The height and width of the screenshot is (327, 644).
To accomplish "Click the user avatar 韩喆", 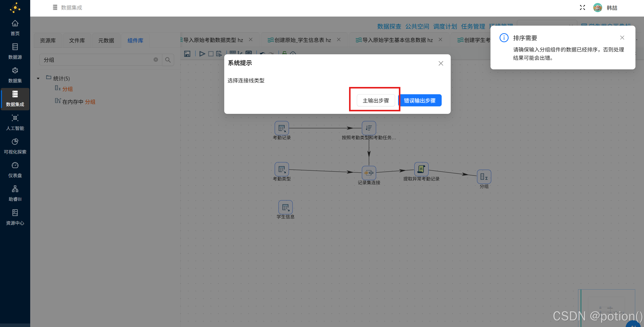I will click(597, 8).
